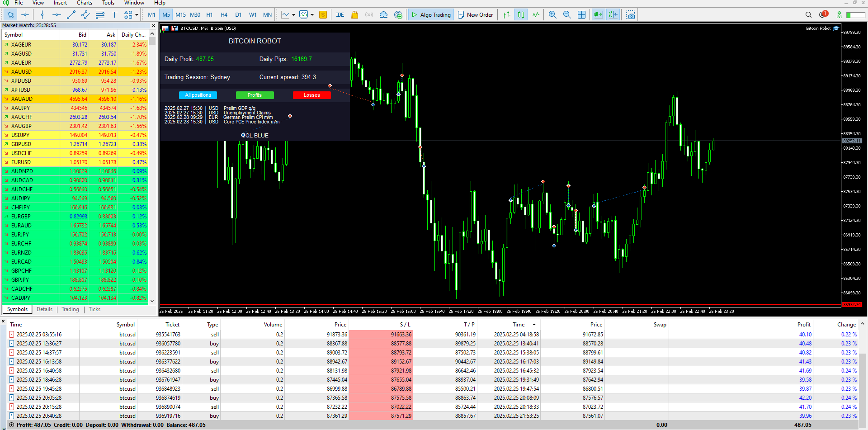Image resolution: width=868 pixels, height=430 pixels.
Task: Open account notifications with red badge
Action: click(823, 14)
